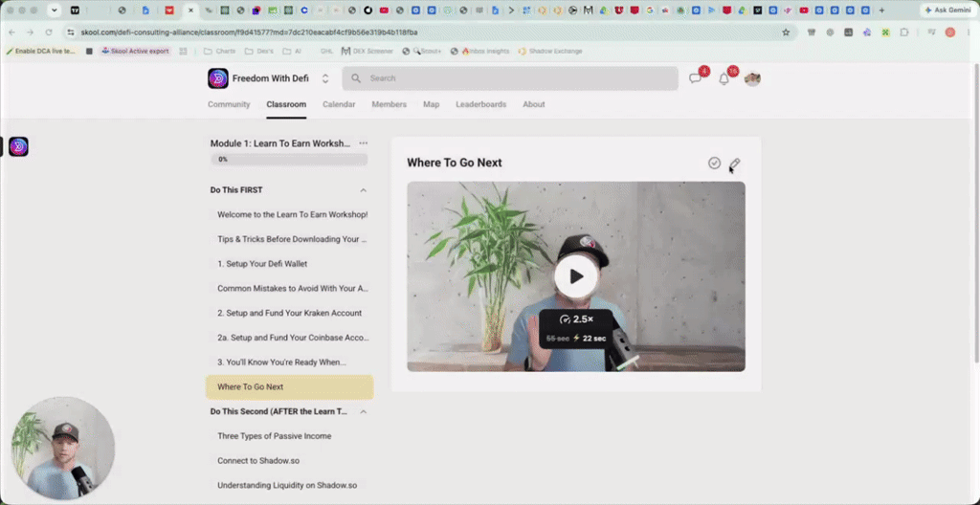The width and height of the screenshot is (980, 505).
Task: Switch to the Calendar tab
Action: coord(339,104)
